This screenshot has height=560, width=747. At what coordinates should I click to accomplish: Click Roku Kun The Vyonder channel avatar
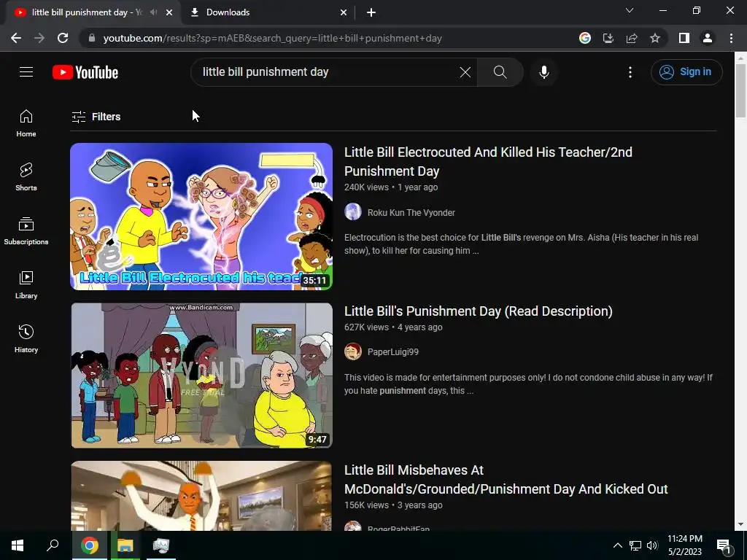(353, 211)
